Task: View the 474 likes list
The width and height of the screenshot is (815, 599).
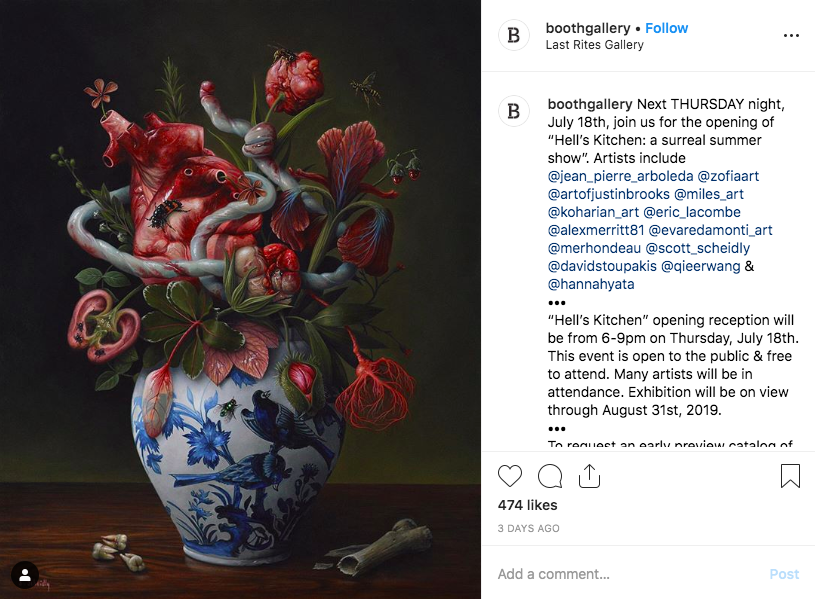Action: click(x=528, y=505)
